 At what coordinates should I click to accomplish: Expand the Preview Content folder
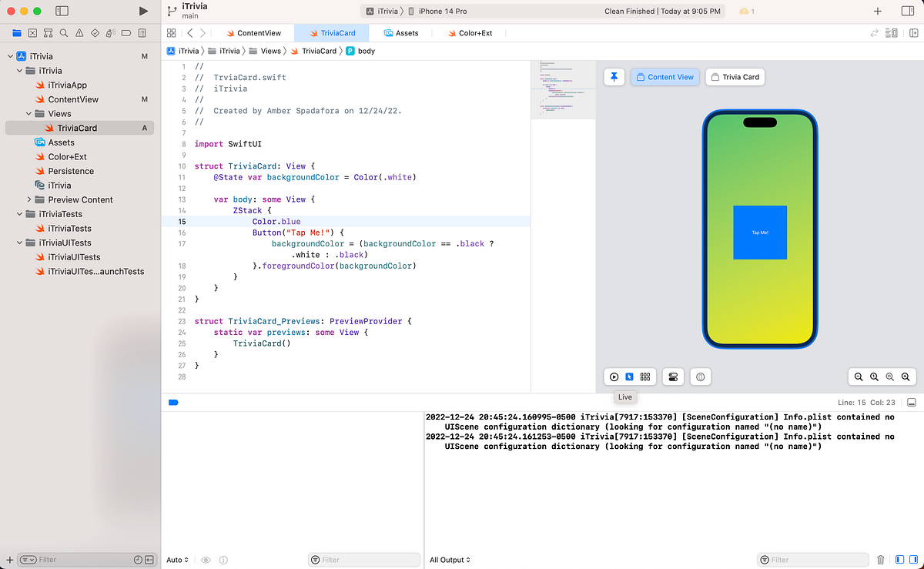[x=27, y=199]
